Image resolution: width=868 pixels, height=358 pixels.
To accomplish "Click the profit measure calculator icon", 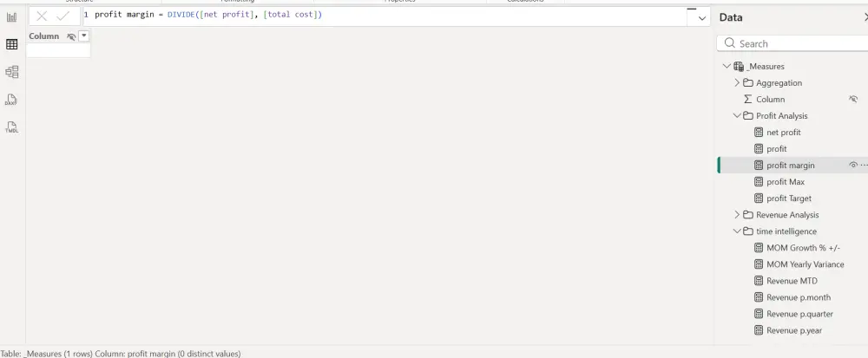I will (759, 148).
